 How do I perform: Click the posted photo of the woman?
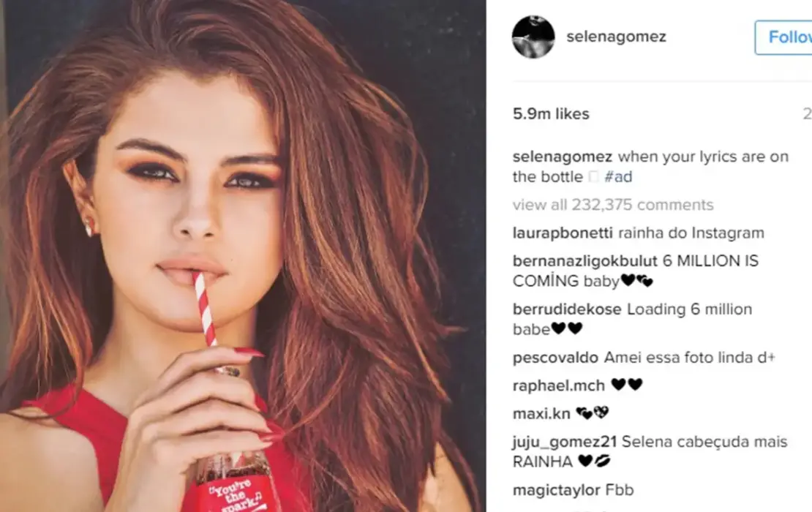(243, 256)
